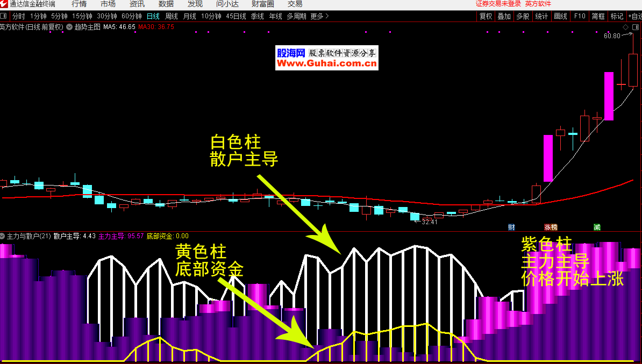Viewport: 642px width, 364px height.
Task: Toggle the left sidebar panel icon
Action: click(4, 16)
